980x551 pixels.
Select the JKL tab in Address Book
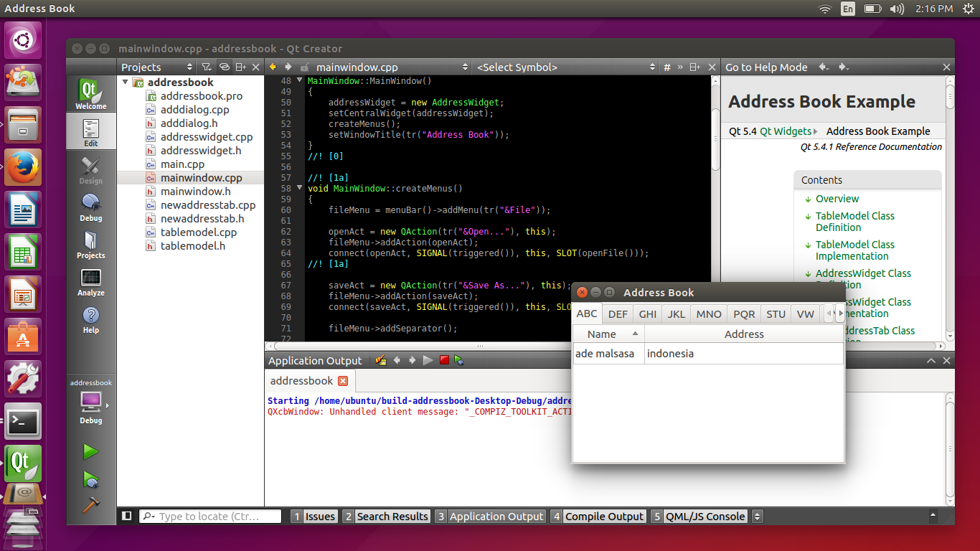pyautogui.click(x=675, y=314)
